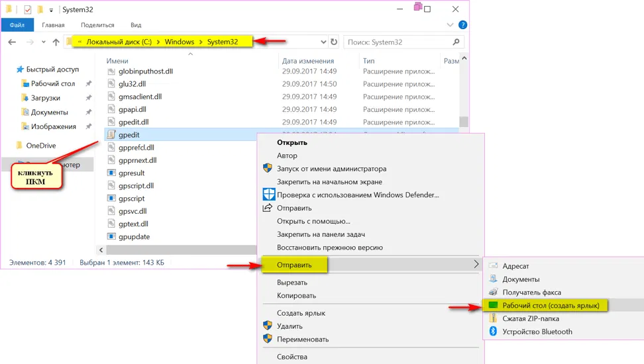The width and height of the screenshot is (644, 364).
Task: Click the Поиск: System32 search field
Action: coord(403,42)
